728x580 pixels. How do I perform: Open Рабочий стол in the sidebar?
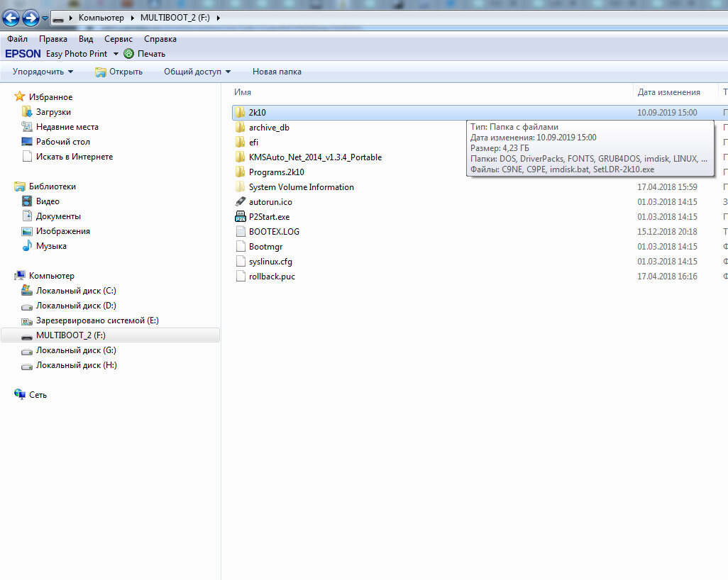point(62,142)
